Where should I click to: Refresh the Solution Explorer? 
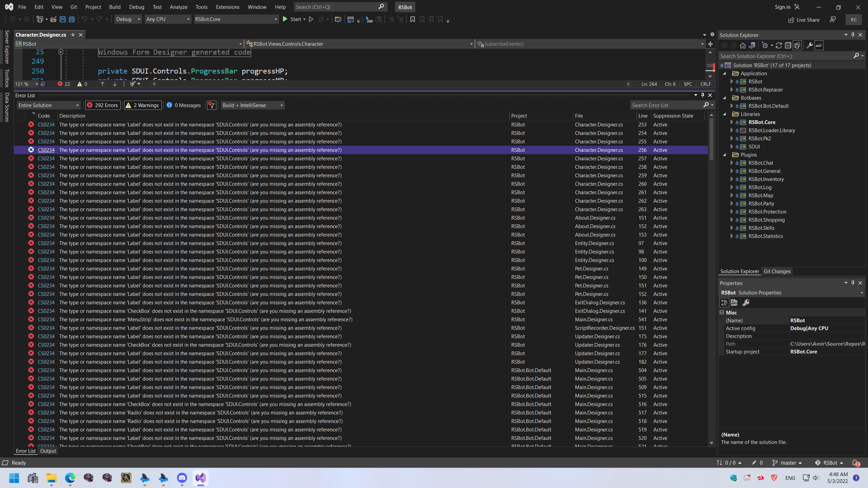779,45
